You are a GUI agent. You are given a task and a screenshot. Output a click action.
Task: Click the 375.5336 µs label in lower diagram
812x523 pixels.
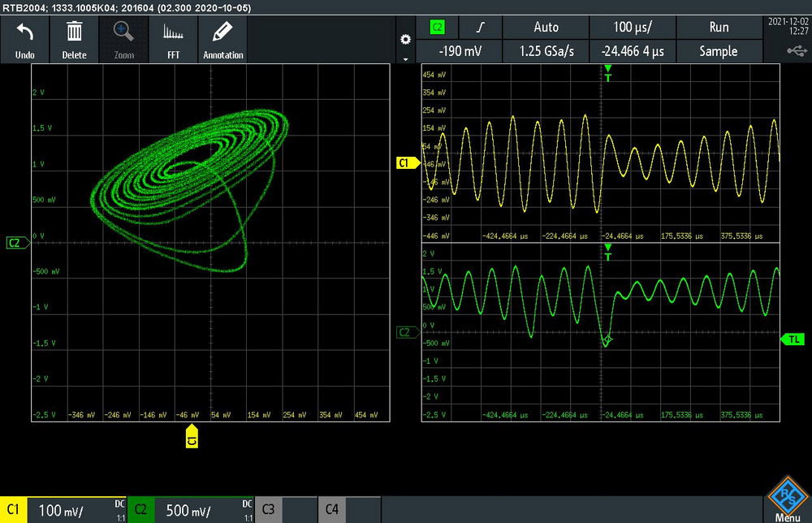click(741, 415)
